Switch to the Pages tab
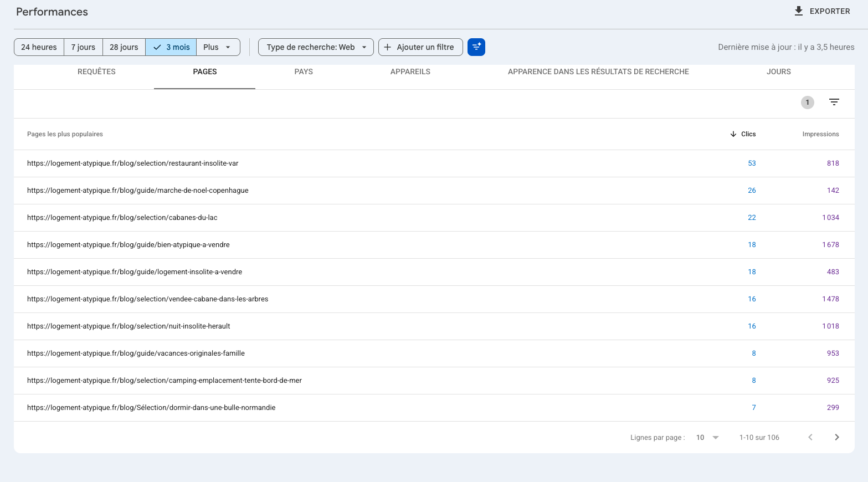 click(205, 71)
